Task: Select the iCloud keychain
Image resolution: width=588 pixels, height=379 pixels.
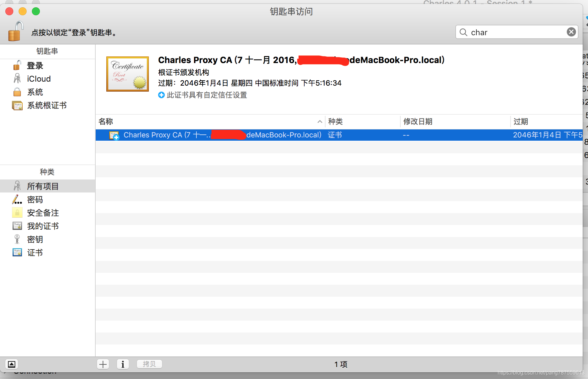Action: pyautogui.click(x=48, y=79)
